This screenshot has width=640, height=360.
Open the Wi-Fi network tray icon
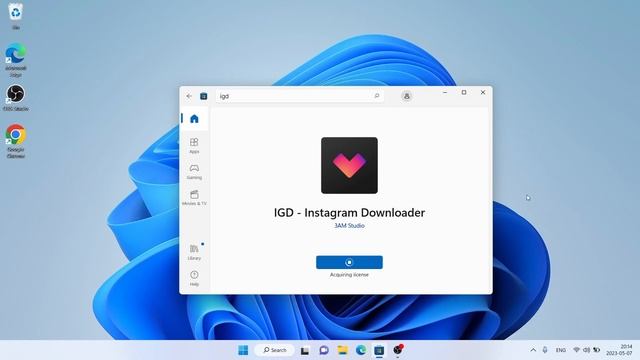coord(576,350)
